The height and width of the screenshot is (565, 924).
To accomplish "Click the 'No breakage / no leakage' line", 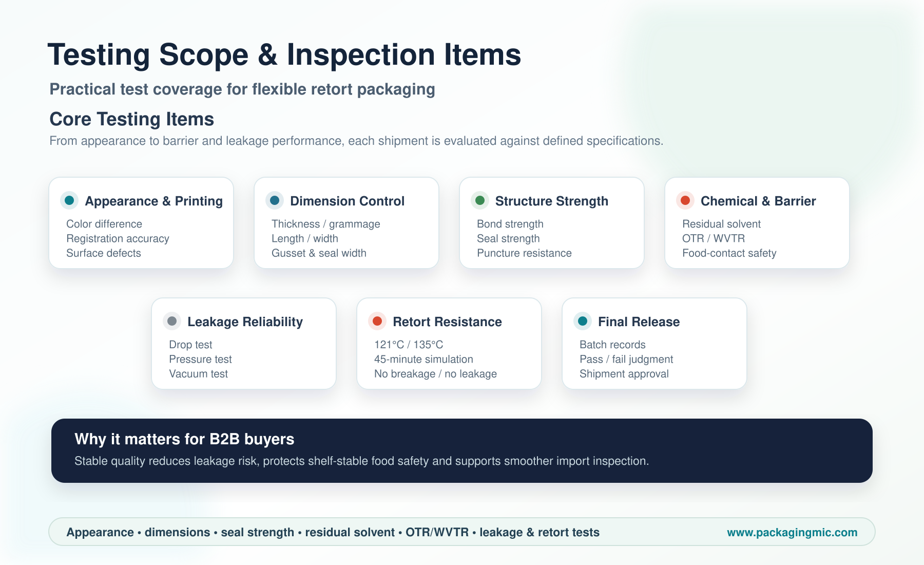I will (435, 373).
